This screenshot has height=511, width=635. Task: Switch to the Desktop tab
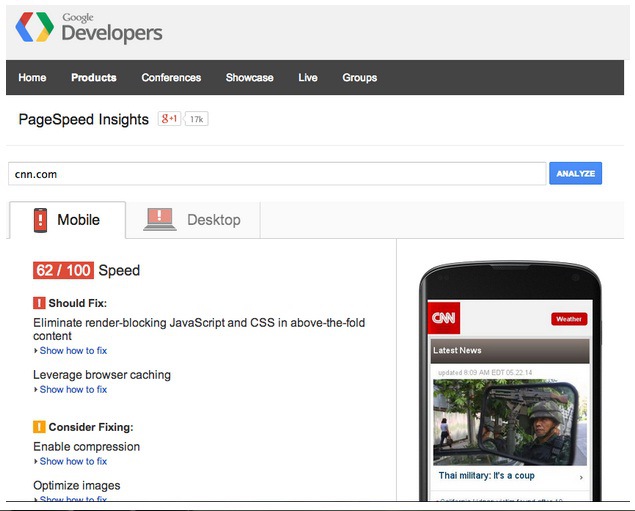(195, 220)
